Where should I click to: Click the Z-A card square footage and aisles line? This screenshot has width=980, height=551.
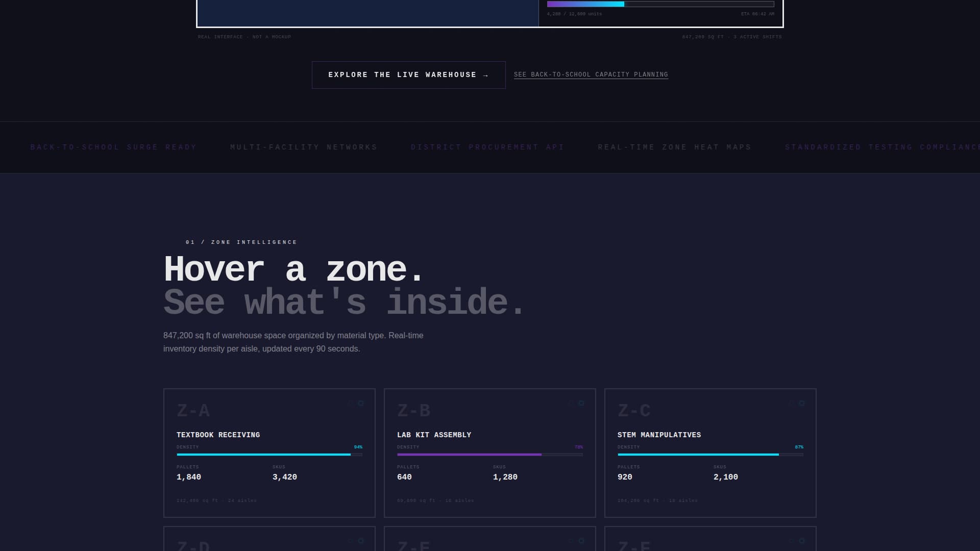[216, 500]
